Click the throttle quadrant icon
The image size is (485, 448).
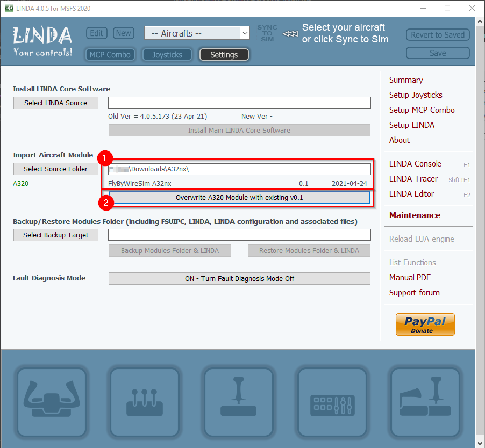pyautogui.click(x=145, y=401)
